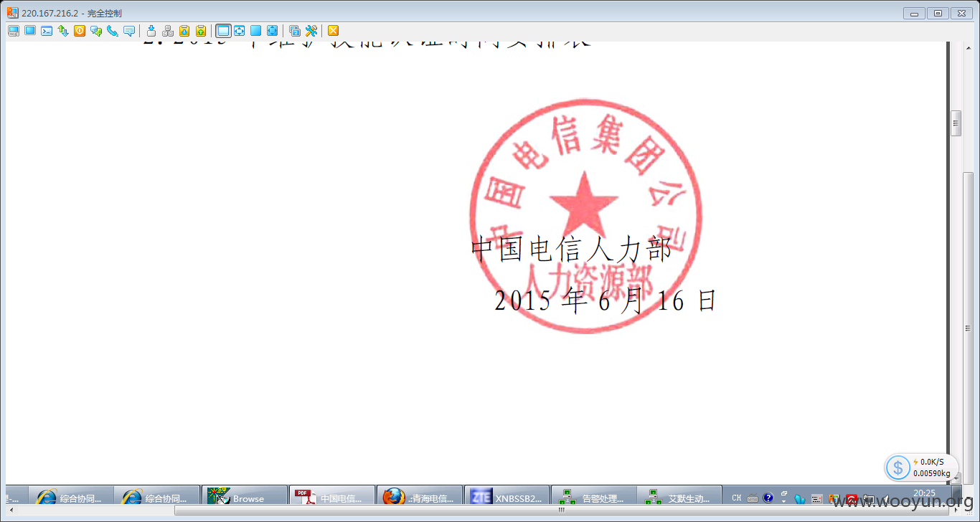Viewport: 980px width, 522px height.
Task: Click CH input language indicator
Action: [x=737, y=498]
